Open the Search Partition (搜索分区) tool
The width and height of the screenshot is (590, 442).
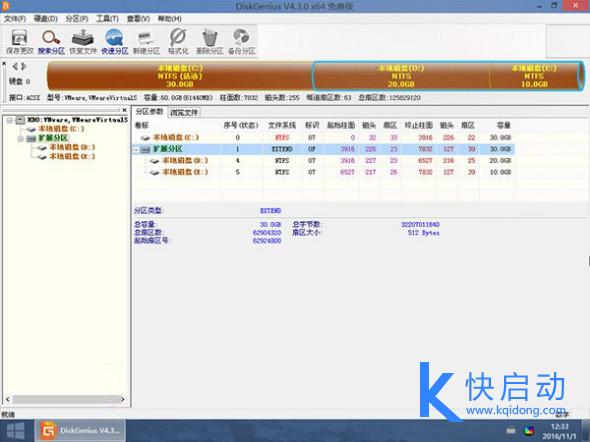(51, 42)
